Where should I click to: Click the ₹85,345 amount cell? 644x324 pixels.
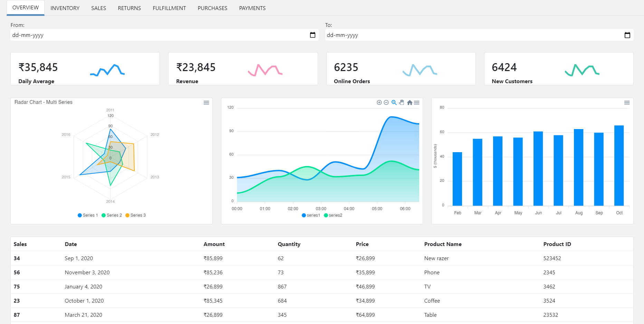pyautogui.click(x=213, y=301)
